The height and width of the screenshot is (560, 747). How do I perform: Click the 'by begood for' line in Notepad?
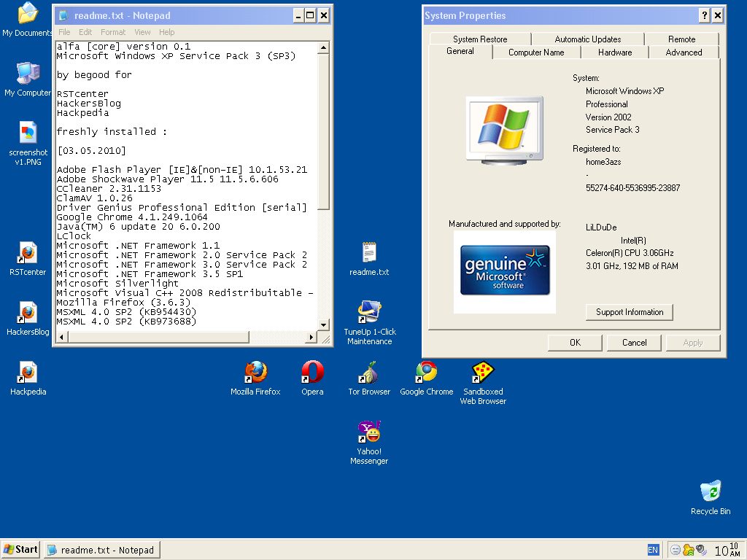pyautogui.click(x=94, y=75)
